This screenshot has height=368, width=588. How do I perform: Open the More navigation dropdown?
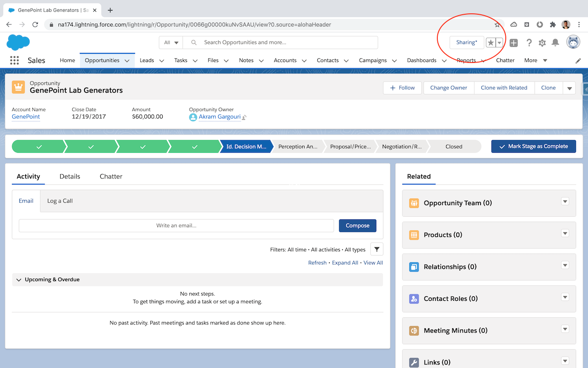[x=536, y=60]
